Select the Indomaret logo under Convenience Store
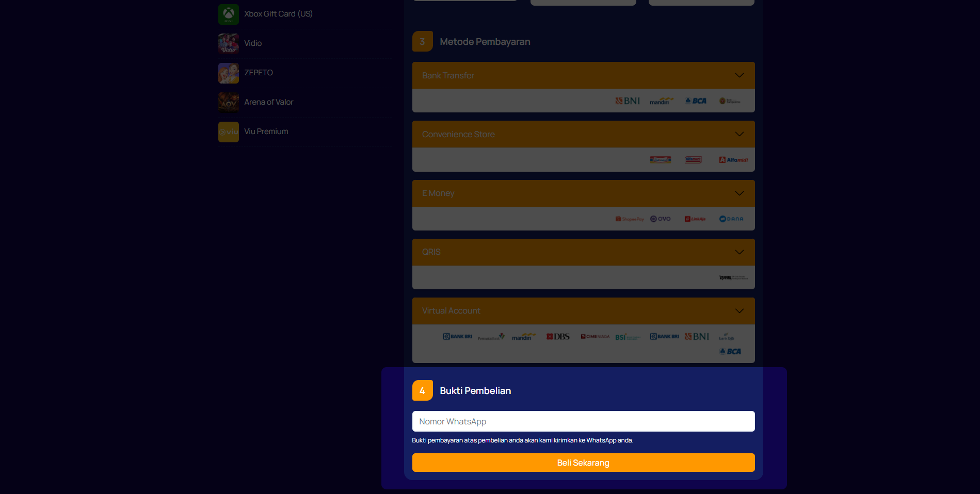980x494 pixels. tap(661, 160)
